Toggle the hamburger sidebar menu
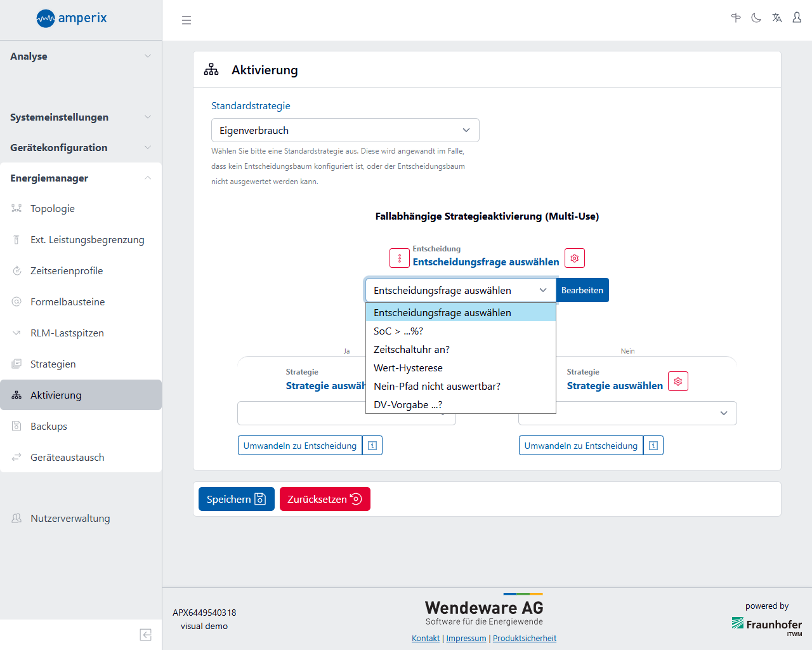812x650 pixels. click(x=187, y=20)
